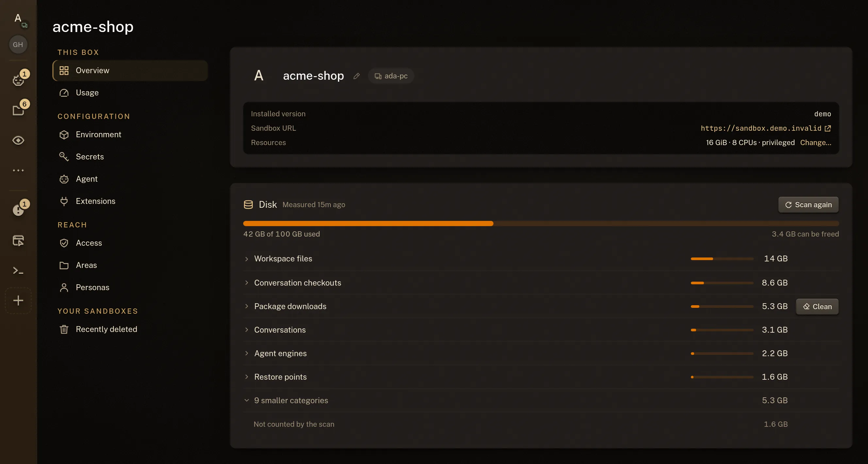The height and width of the screenshot is (464, 868).
Task: Rename acme-shop with the pencil icon
Action: click(x=357, y=76)
